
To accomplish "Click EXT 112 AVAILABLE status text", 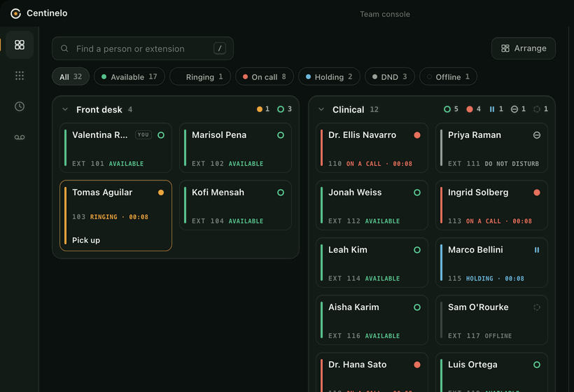I will [364, 221].
